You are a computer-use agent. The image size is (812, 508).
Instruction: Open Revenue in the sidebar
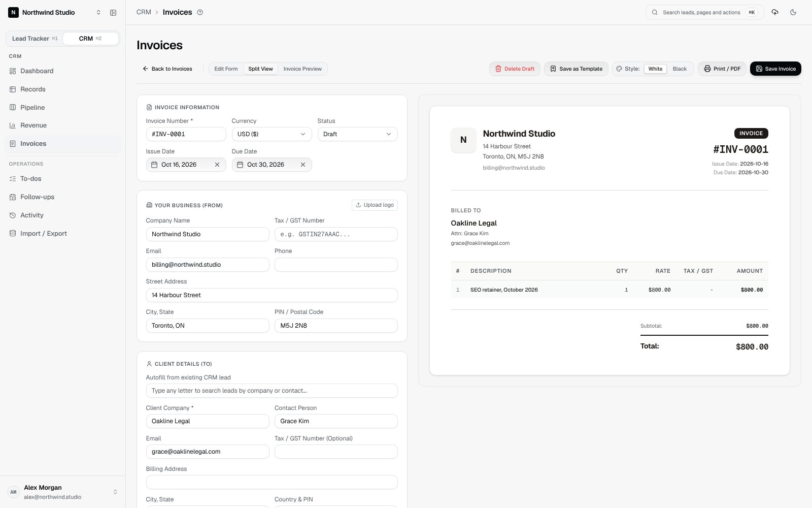tap(63, 125)
